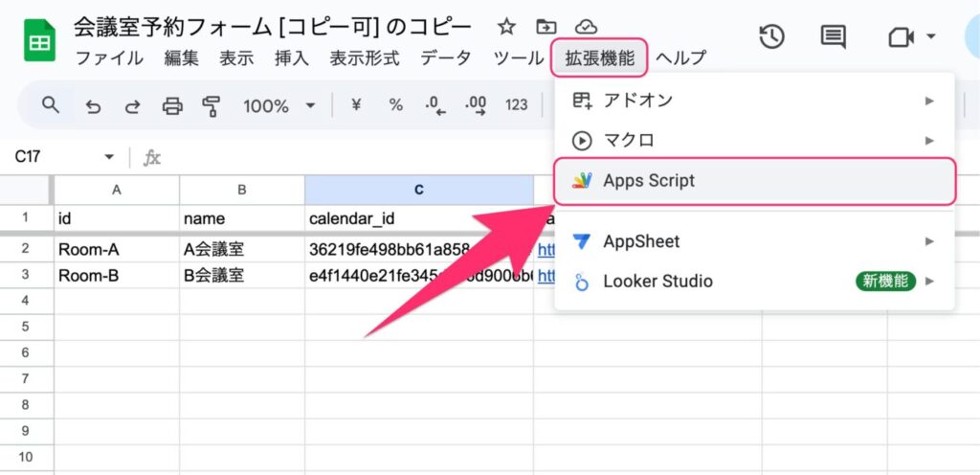Increase decimal places

[477, 105]
